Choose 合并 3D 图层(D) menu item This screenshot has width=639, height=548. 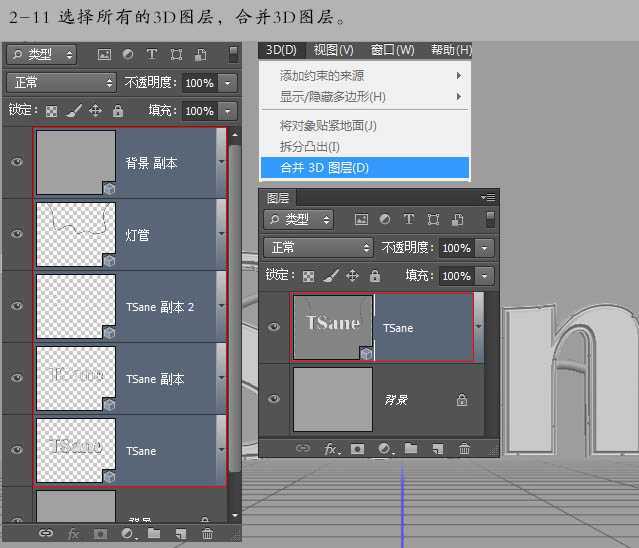(x=365, y=168)
